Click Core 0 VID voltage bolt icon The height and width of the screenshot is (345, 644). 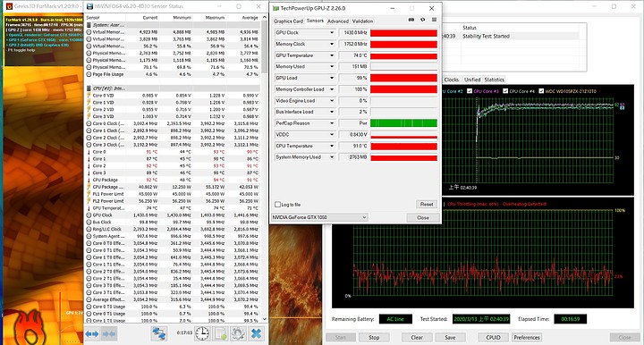coord(89,95)
